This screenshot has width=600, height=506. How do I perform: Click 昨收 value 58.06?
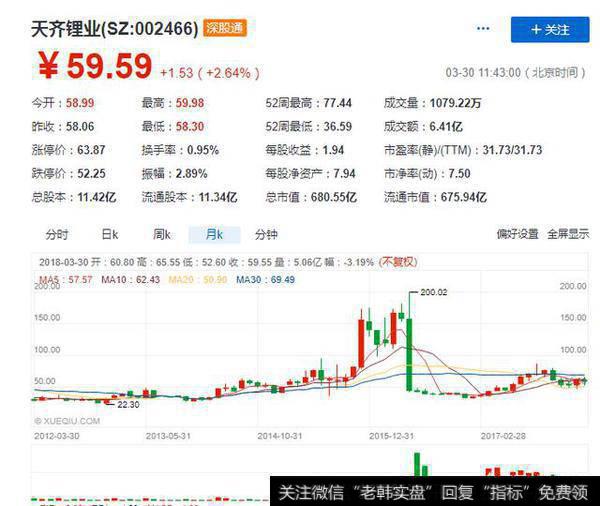tap(80, 127)
